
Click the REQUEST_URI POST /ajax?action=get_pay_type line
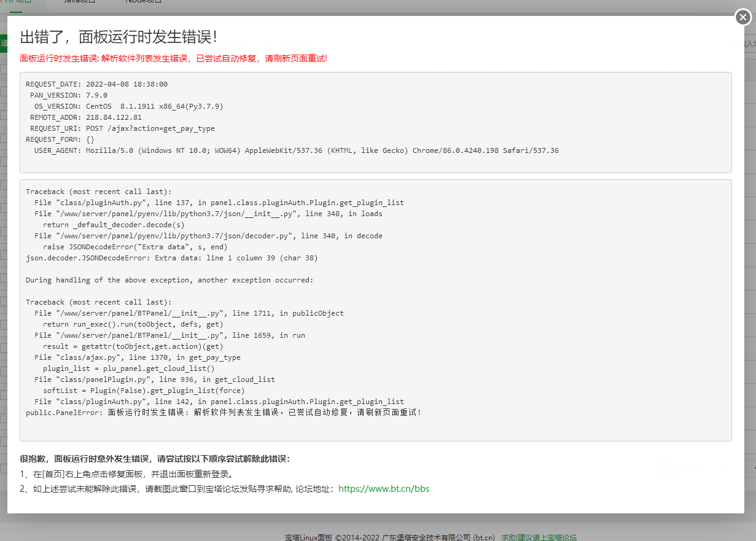[123, 128]
